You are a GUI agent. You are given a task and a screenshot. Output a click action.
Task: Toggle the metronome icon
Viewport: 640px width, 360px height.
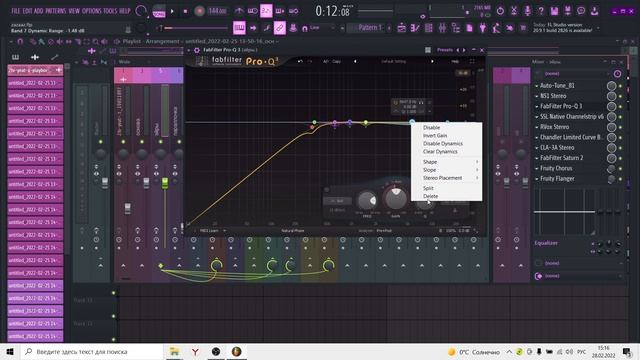[239, 11]
